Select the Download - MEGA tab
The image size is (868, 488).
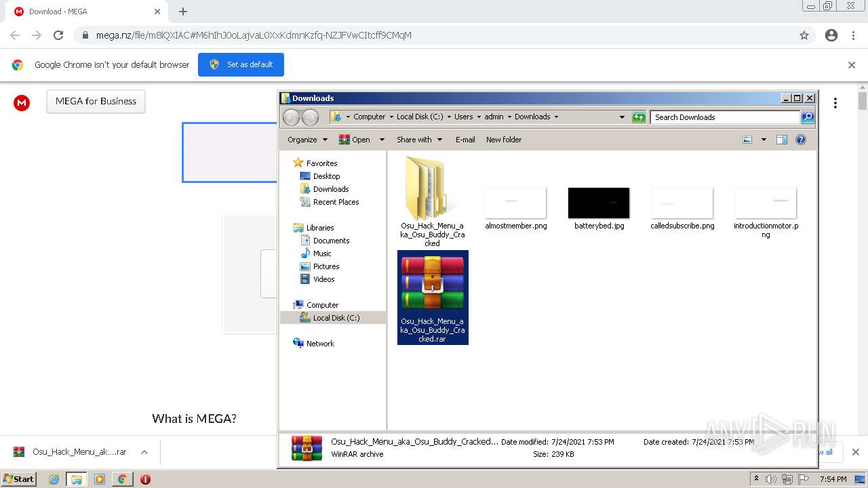point(87,12)
